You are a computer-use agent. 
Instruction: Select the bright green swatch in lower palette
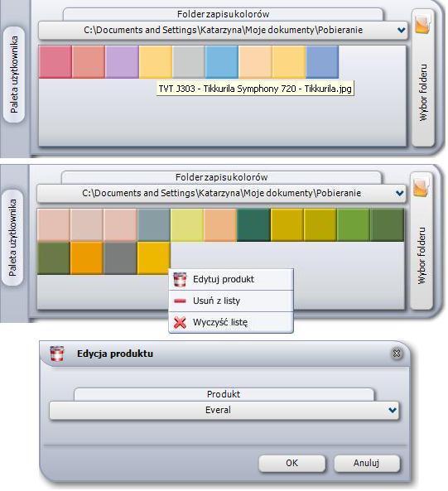tap(354, 225)
